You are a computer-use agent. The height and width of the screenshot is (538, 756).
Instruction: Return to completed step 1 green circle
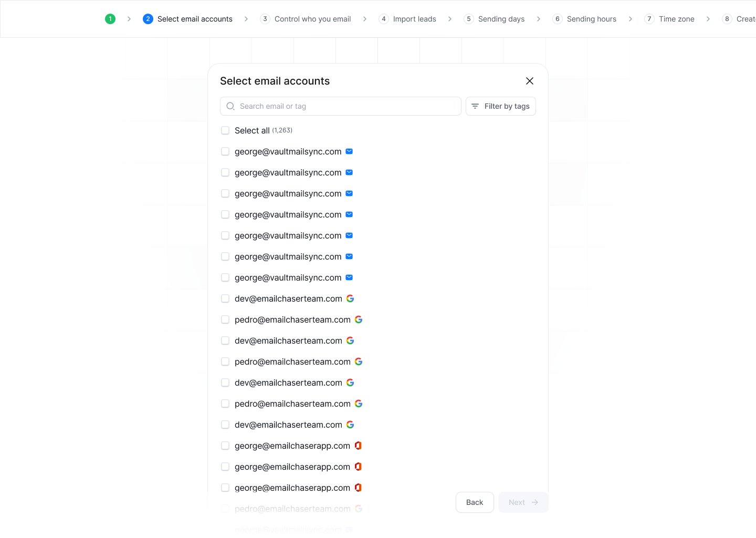pos(110,19)
